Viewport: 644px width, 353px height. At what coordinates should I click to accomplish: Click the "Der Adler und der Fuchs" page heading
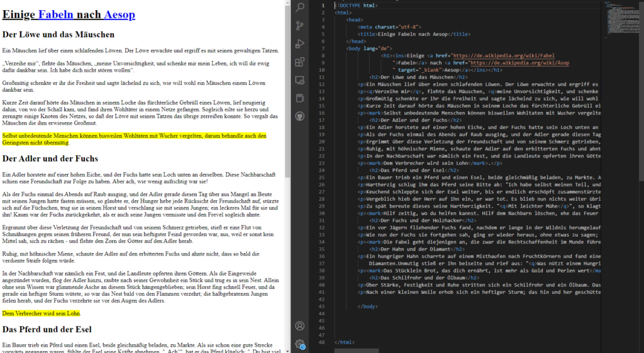click(x=50, y=159)
